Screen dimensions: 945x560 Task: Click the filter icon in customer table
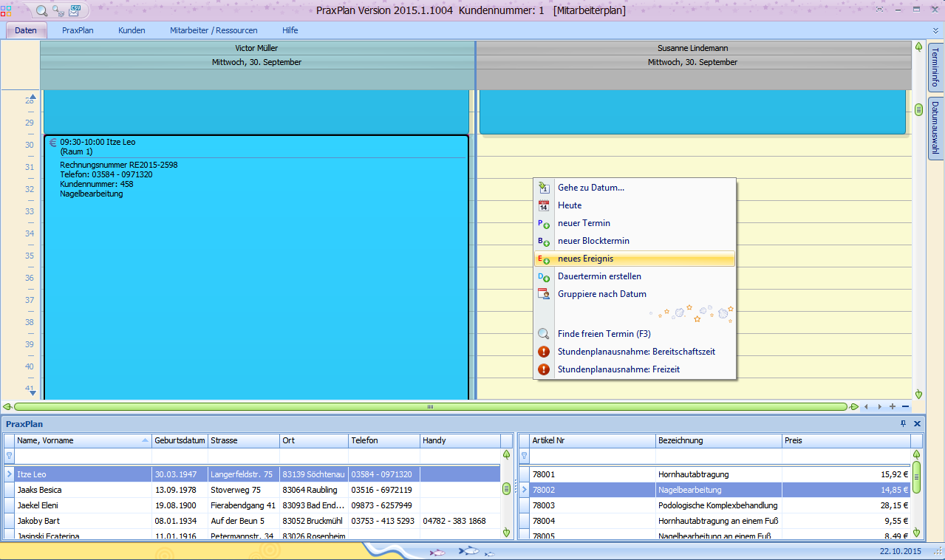pos(9,456)
